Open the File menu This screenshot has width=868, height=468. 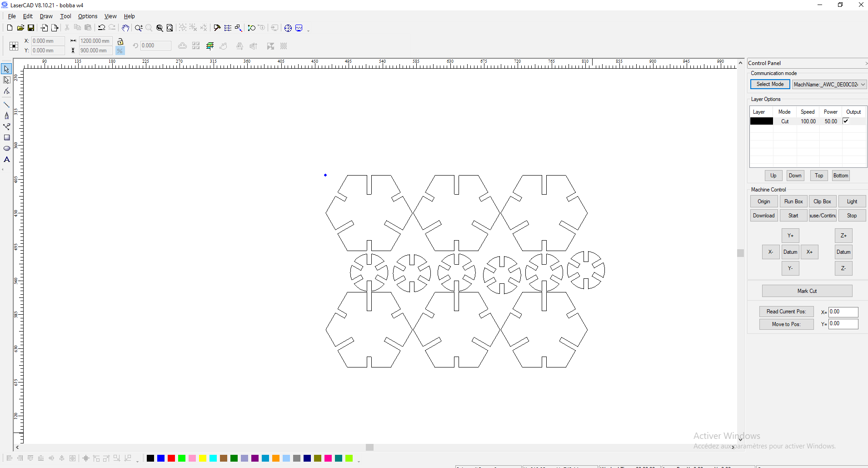12,16
